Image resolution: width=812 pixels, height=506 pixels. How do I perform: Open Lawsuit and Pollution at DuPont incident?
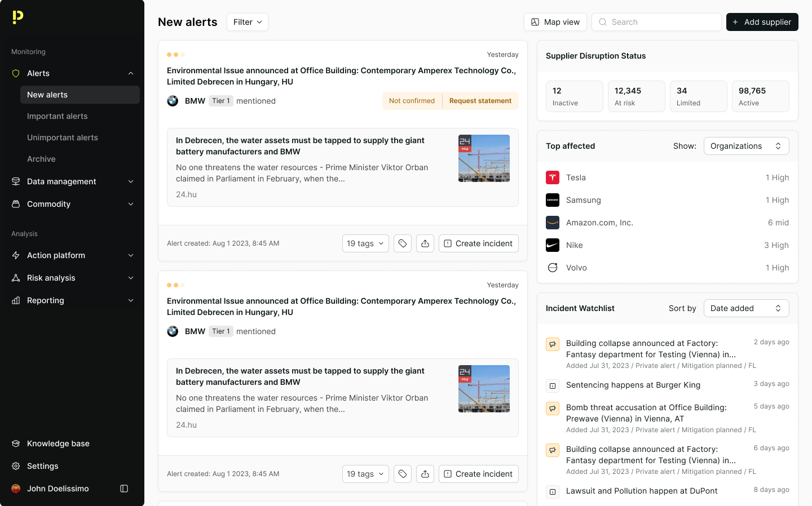click(642, 491)
